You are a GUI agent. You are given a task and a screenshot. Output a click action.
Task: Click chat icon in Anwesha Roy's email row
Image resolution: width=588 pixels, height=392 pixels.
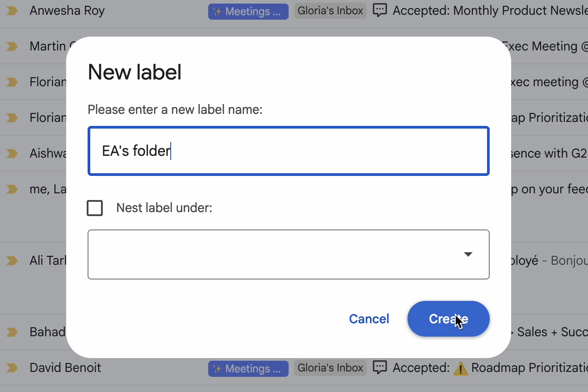tap(380, 11)
